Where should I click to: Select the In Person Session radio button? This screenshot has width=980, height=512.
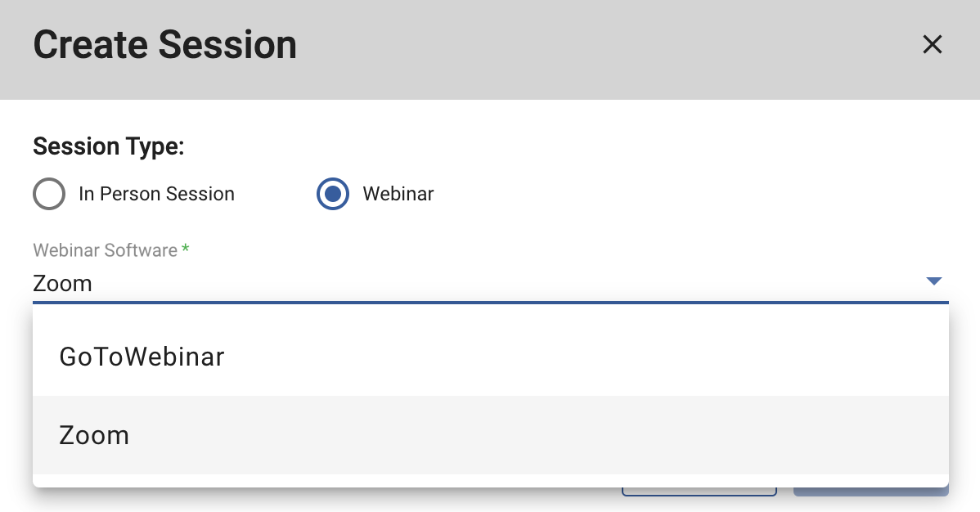click(x=49, y=194)
